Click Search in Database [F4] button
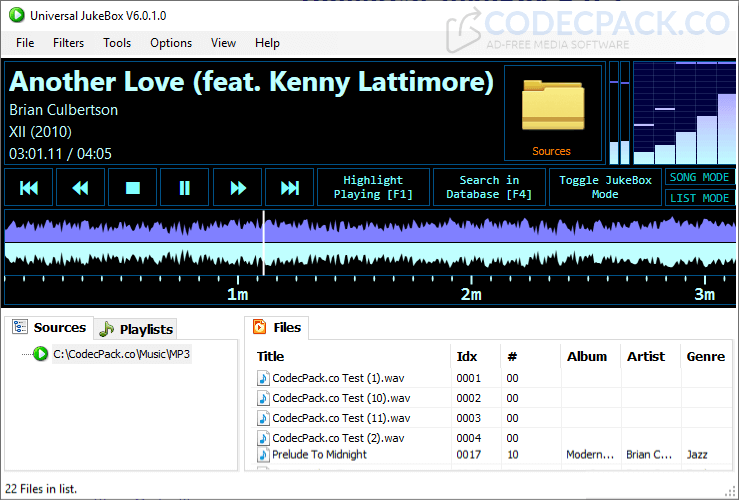The image size is (739, 500). [x=489, y=188]
